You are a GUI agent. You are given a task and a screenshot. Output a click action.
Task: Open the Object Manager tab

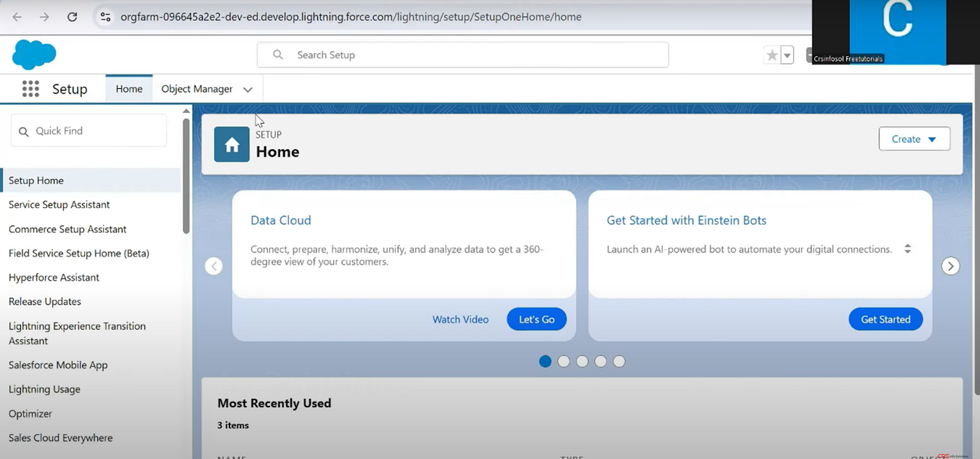pos(197,89)
